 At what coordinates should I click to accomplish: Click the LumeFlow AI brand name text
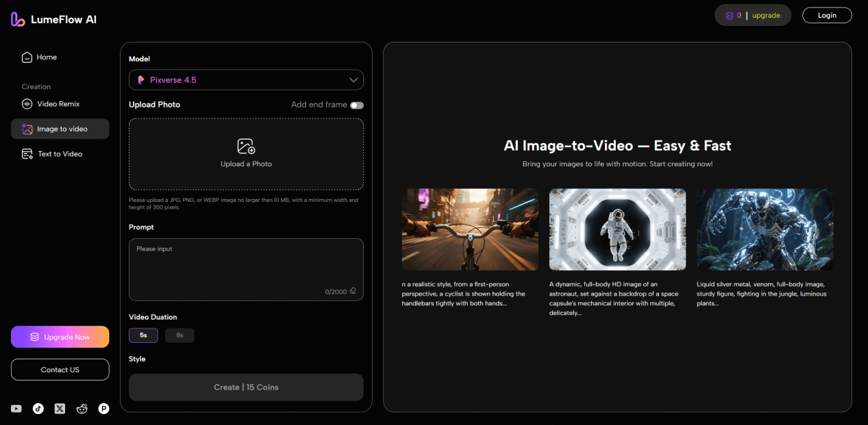tap(64, 20)
